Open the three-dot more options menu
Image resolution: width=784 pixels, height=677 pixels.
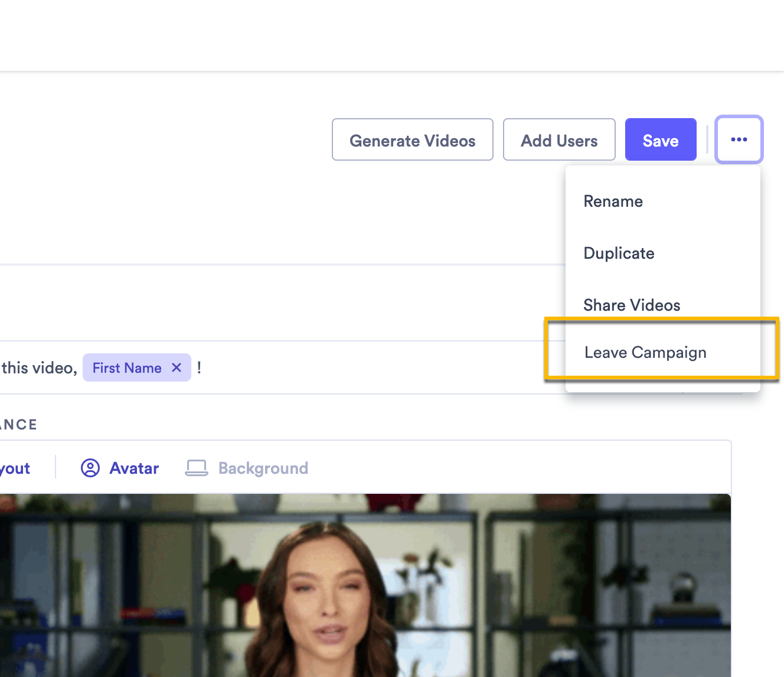(x=739, y=139)
